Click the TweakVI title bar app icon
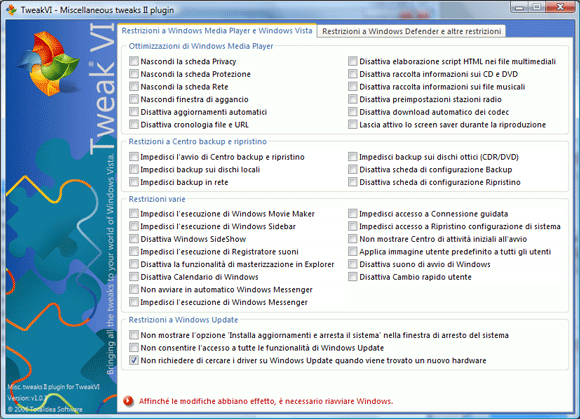 11,10
